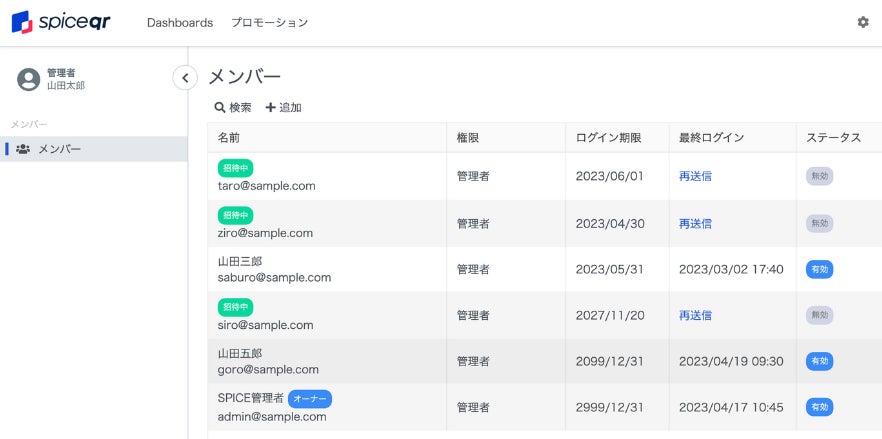Click the spiceqr logo icon
This screenshot has width=882, height=439.
pyautogui.click(x=22, y=22)
